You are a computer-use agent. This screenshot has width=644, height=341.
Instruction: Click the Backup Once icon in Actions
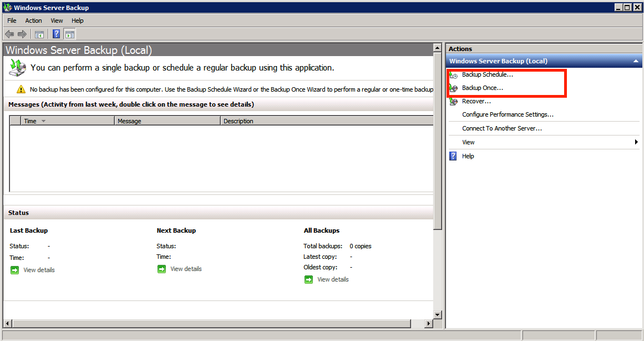(453, 88)
